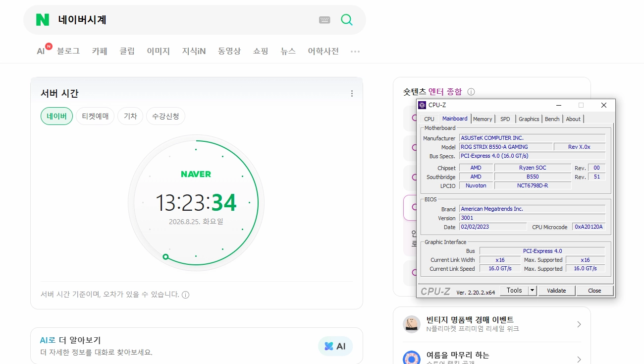Go to the 동영상 search tab

(x=229, y=51)
